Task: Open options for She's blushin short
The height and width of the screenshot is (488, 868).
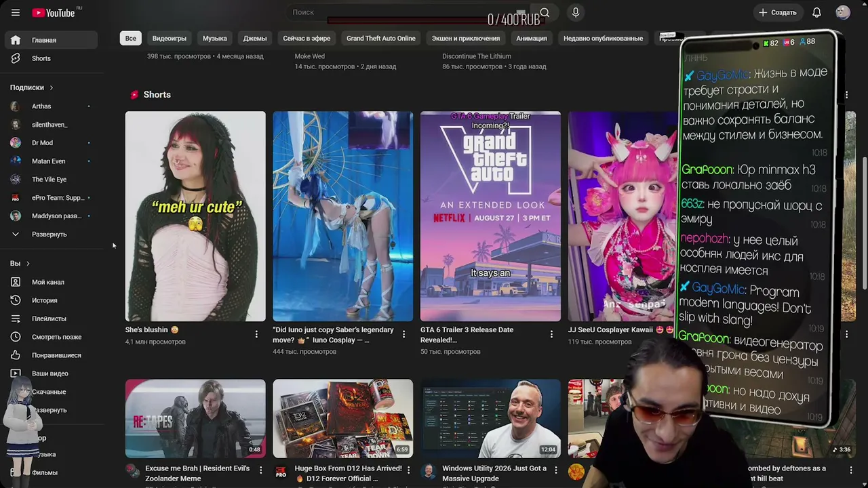Action: click(x=256, y=334)
